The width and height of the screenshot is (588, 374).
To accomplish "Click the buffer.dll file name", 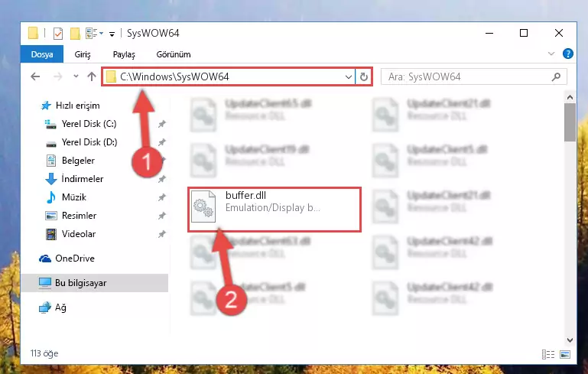I will (245, 196).
